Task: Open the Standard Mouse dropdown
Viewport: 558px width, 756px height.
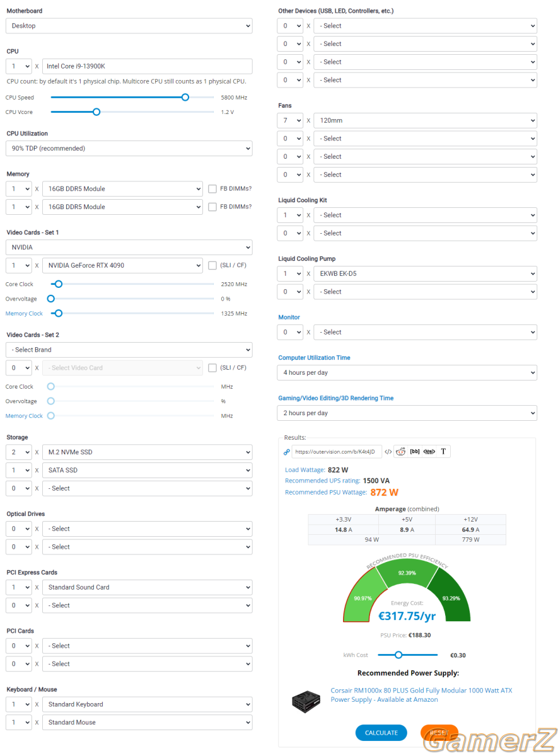Action: (147, 723)
